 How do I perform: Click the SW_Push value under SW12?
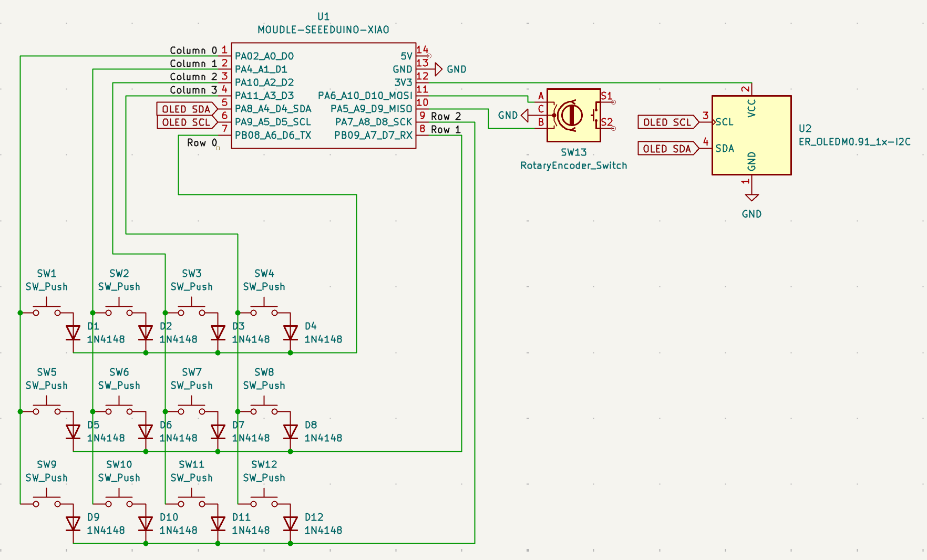click(264, 478)
